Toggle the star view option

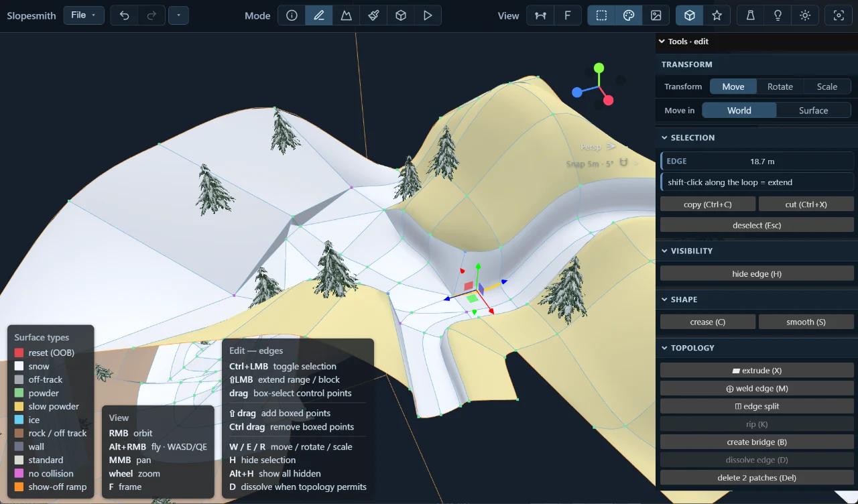pyautogui.click(x=717, y=15)
